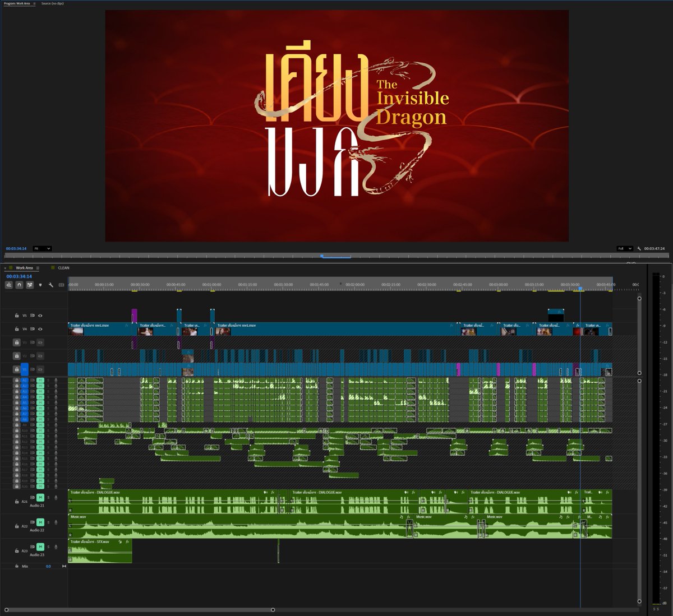The image size is (673, 616).
Task: Toggle visibility eye on track V2
Action: point(40,356)
